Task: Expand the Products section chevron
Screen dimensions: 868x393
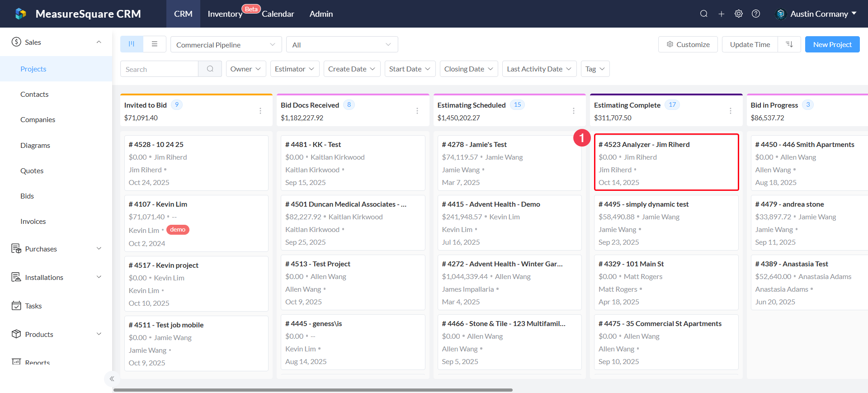Action: tap(99, 334)
